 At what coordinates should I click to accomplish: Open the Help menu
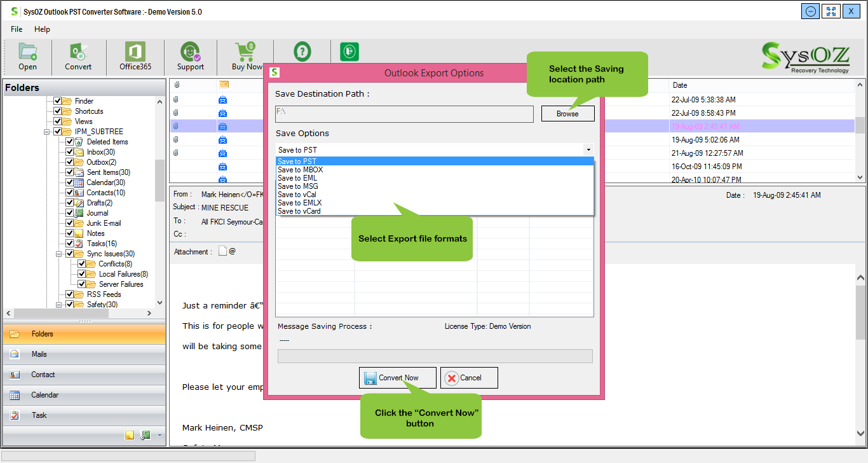coord(42,29)
